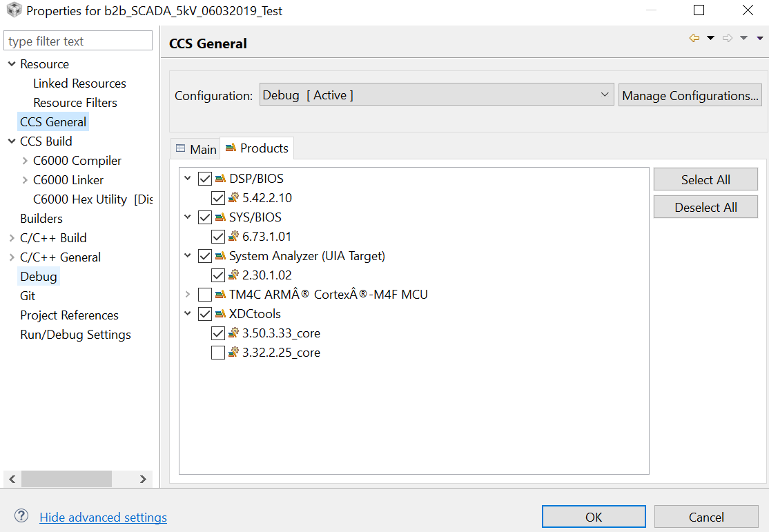
Task: Enable the TM4C ARM Cortex-M4F MCU product
Action: pyautogui.click(x=204, y=294)
